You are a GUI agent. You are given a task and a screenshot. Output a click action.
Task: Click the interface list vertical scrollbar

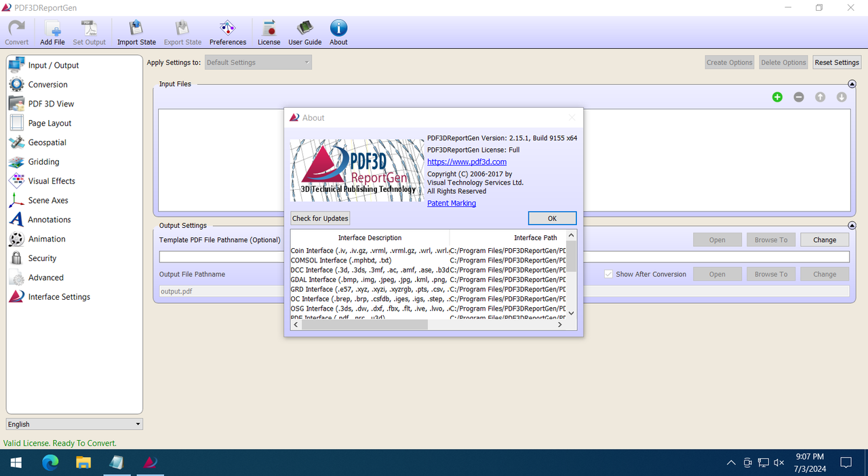[571, 274]
